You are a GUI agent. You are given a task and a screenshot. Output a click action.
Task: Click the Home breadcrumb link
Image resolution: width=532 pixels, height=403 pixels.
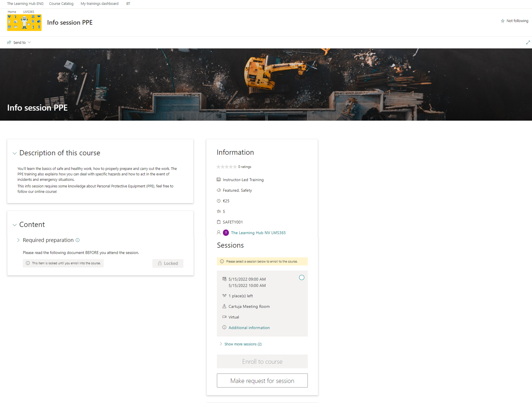pos(12,11)
